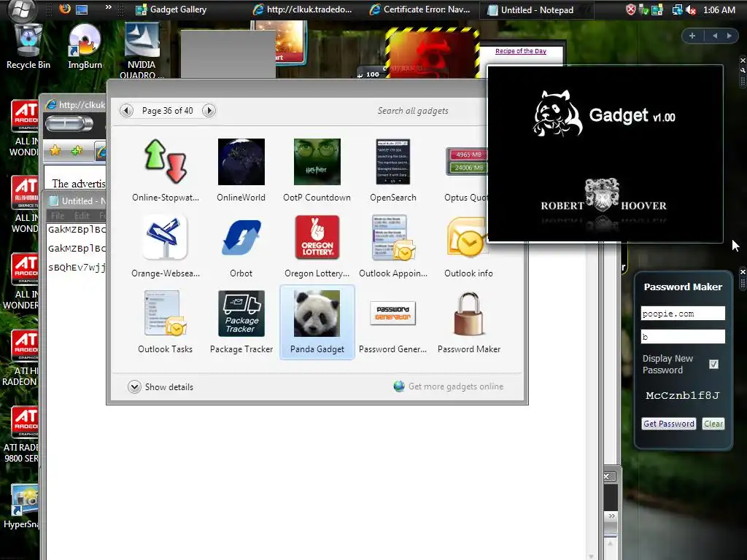Click the sidebar previous gadgets arrow
The height and width of the screenshot is (560, 747).
pos(715,36)
